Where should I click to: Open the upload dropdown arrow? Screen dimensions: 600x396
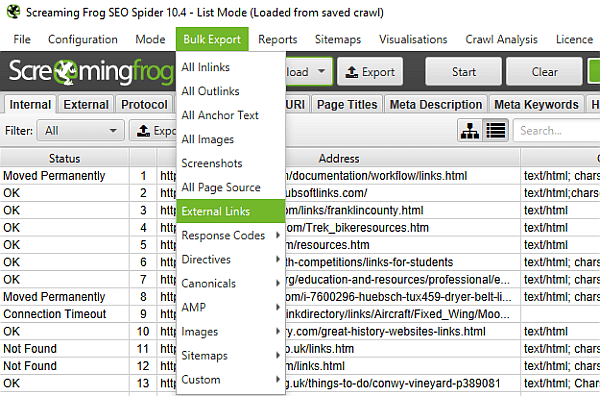321,71
